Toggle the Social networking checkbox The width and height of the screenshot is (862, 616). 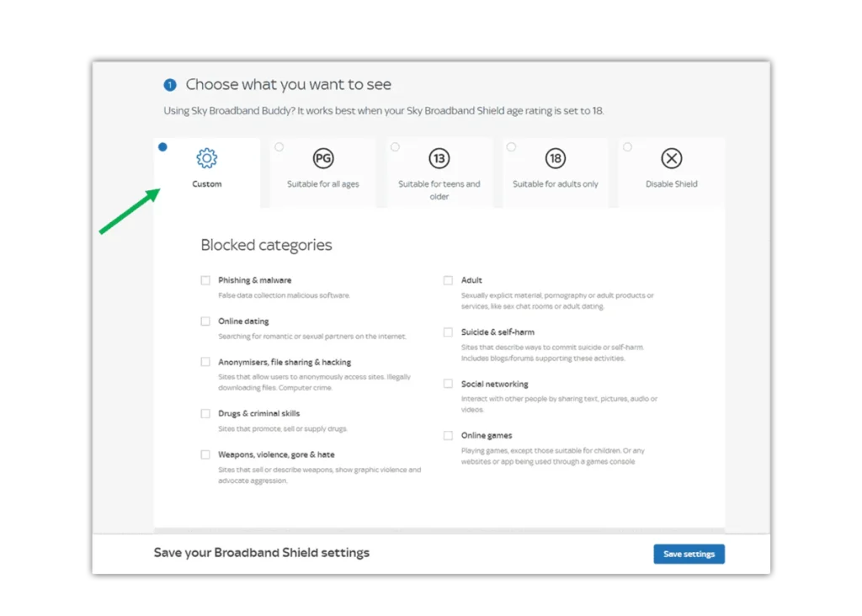click(x=449, y=384)
